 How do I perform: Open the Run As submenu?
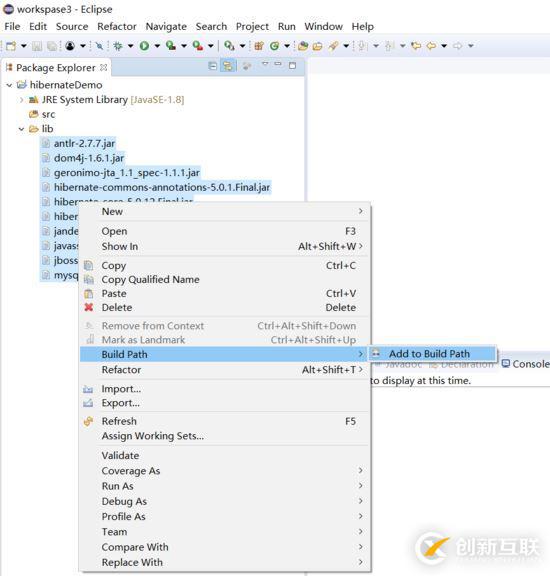click(x=225, y=486)
